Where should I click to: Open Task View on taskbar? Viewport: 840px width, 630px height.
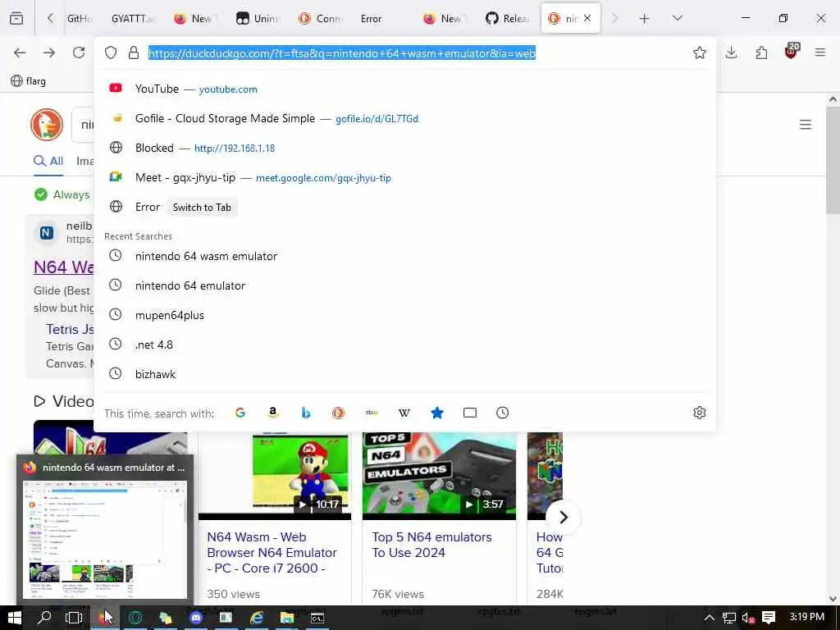[x=73, y=619]
